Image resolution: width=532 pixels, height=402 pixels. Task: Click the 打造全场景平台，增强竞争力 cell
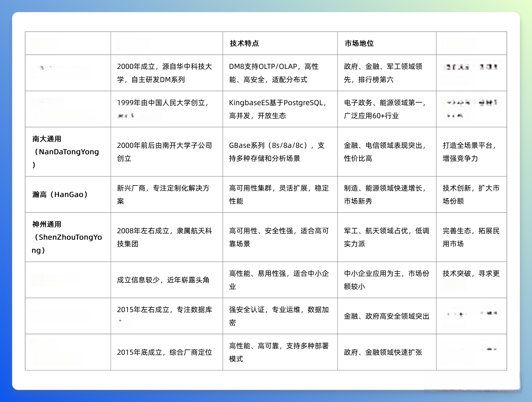[x=471, y=152]
